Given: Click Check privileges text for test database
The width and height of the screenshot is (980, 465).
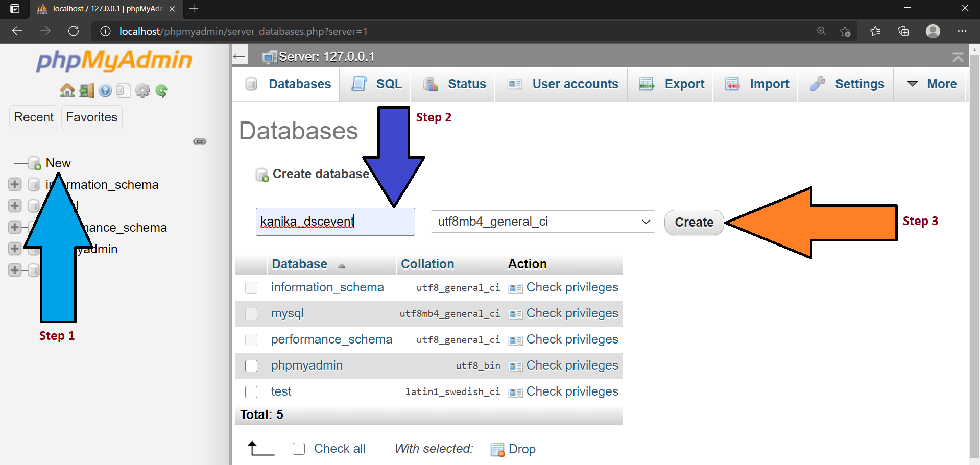Looking at the screenshot, I should pos(572,391).
